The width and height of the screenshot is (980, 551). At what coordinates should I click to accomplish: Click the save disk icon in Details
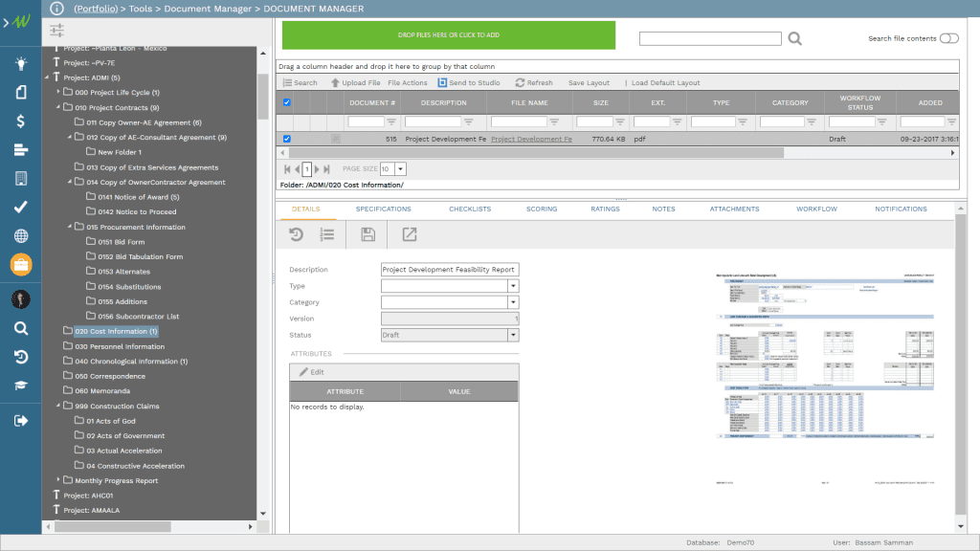tap(368, 234)
